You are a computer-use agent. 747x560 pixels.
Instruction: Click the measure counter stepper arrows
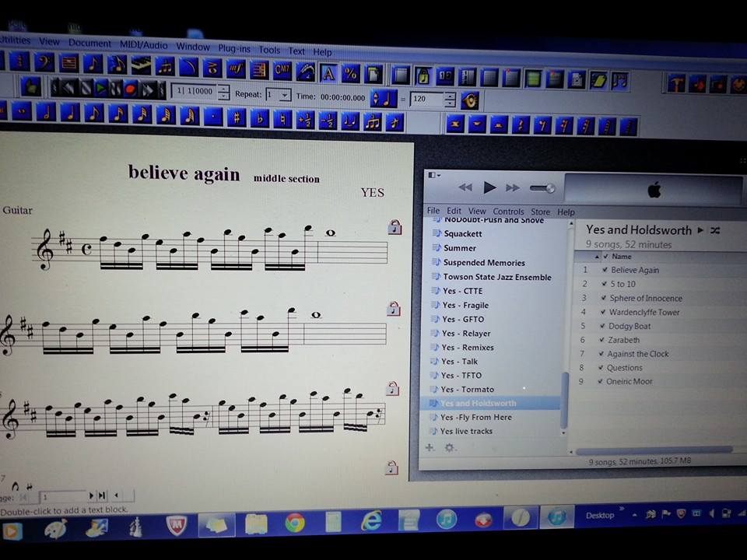point(223,92)
